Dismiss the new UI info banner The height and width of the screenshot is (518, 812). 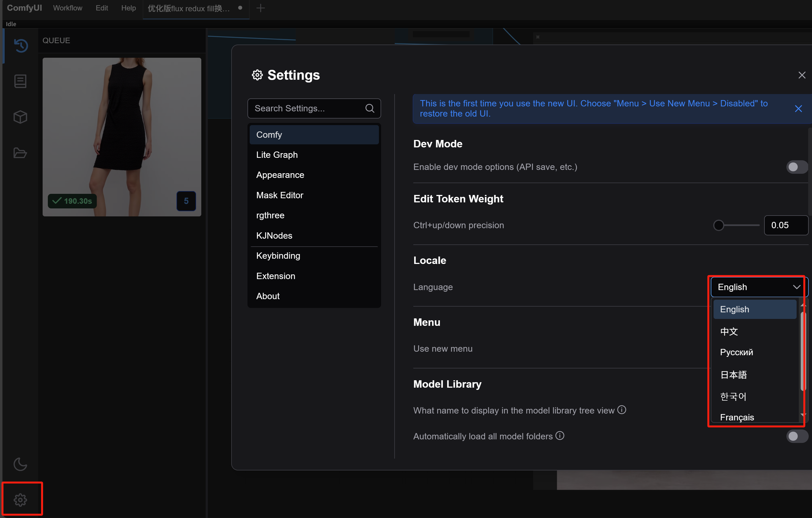[798, 109]
